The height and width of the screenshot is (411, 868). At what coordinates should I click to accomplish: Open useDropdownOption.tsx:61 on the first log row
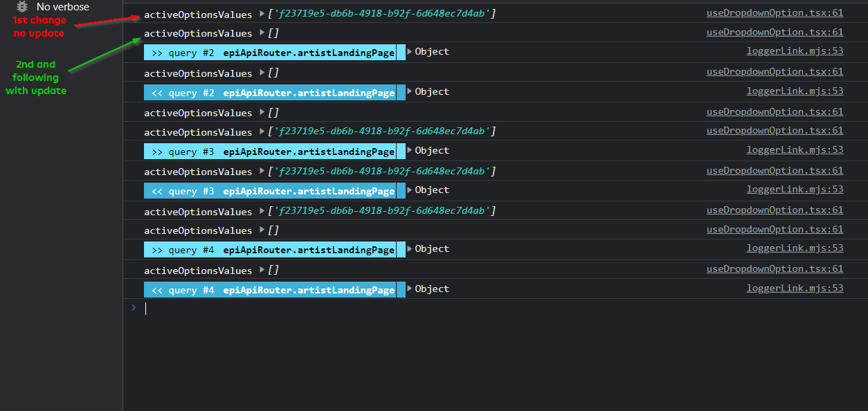pos(775,12)
